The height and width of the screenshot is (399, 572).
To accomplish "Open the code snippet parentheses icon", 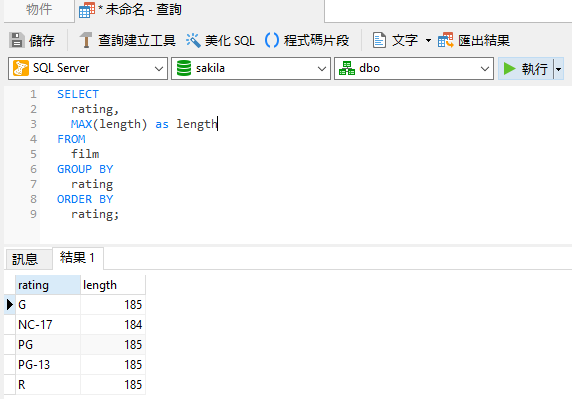I will 272,40.
